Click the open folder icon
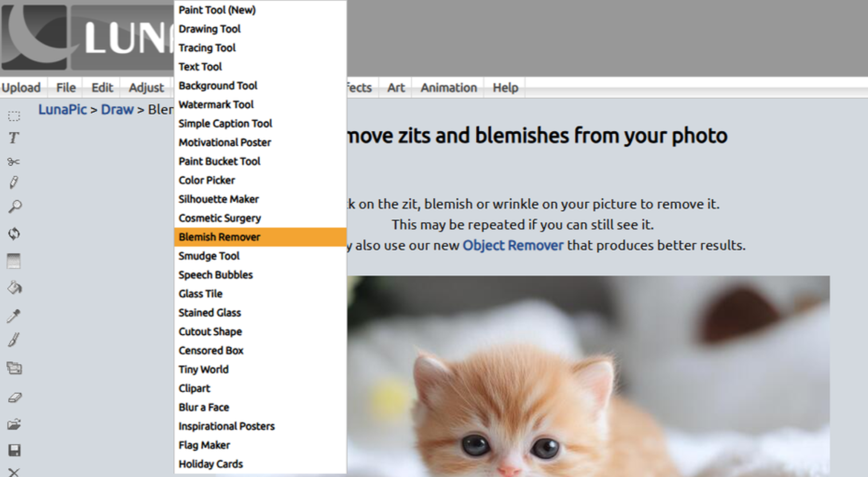This screenshot has height=477, width=868. [14, 424]
